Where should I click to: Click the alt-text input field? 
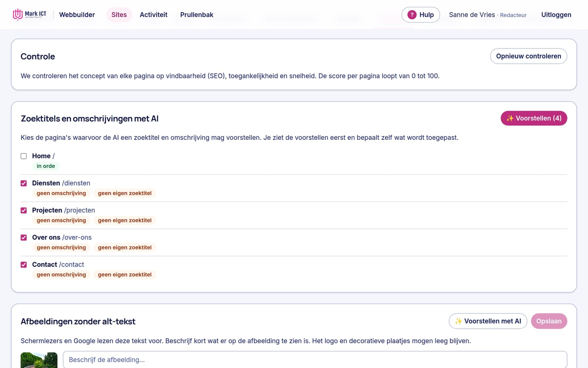coord(315,360)
